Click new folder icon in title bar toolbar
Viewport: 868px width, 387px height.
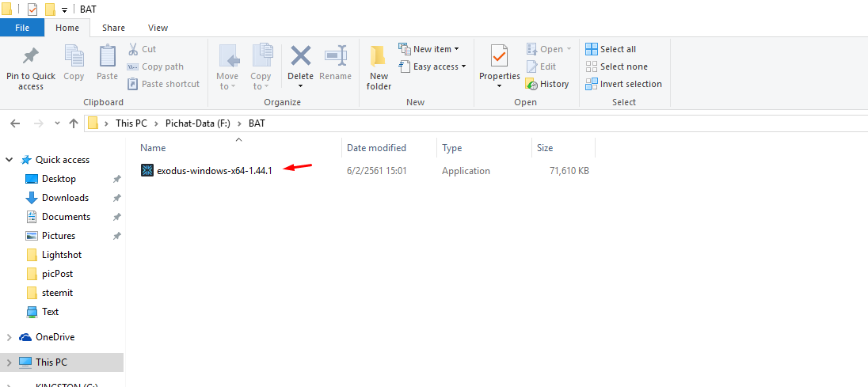(x=50, y=9)
